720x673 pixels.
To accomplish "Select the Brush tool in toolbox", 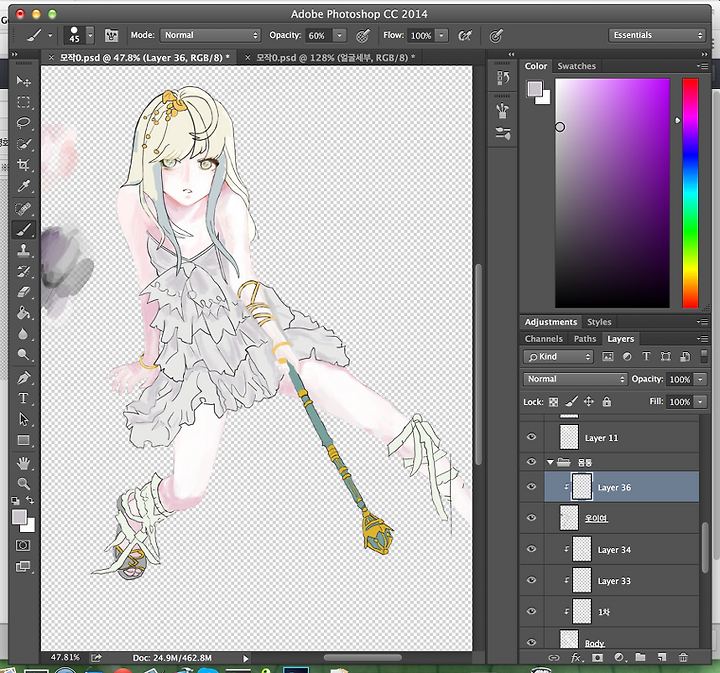I will tap(23, 229).
